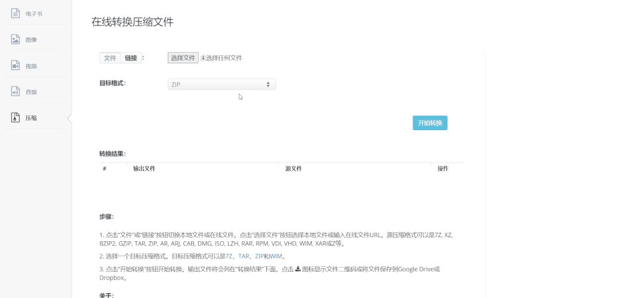Open the WIM format link
Image resolution: width=644 pixels, height=298 pixels.
pyautogui.click(x=276, y=256)
